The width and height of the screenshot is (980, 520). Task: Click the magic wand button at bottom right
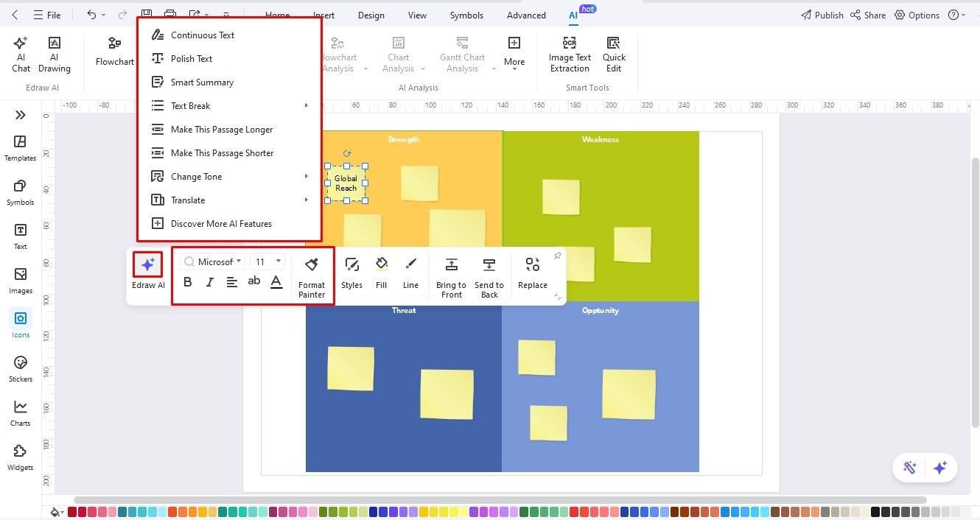[910, 468]
